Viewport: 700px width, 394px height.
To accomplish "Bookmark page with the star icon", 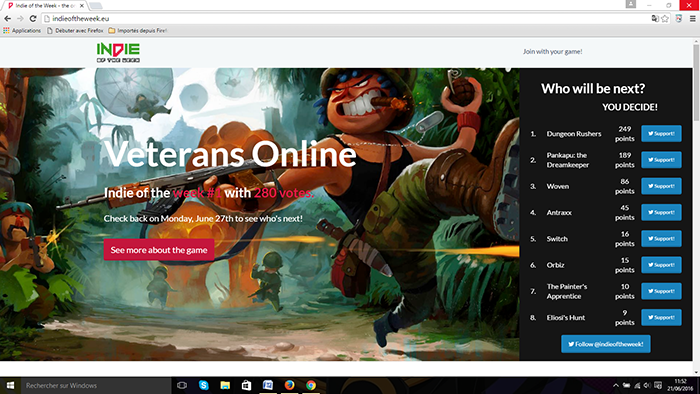I will click(x=665, y=18).
